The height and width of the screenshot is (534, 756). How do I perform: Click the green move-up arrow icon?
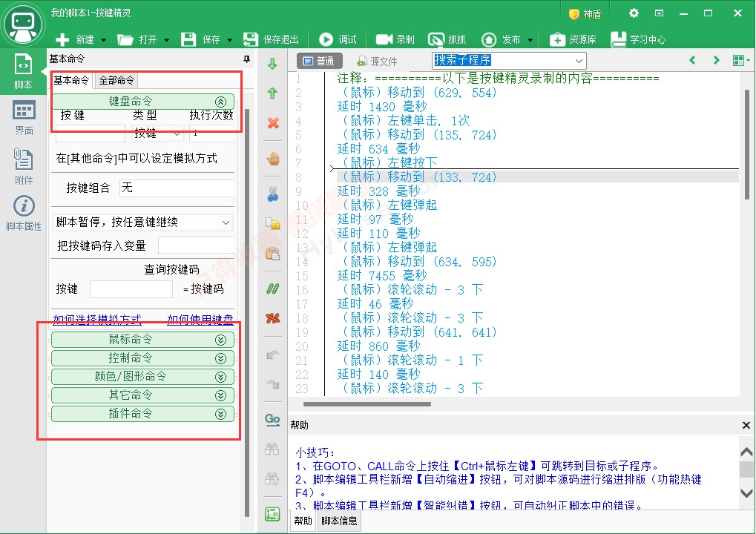272,93
